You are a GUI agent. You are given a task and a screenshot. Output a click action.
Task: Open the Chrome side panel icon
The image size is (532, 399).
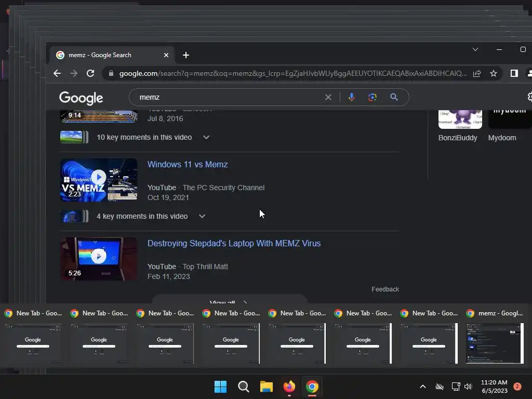[x=514, y=73]
